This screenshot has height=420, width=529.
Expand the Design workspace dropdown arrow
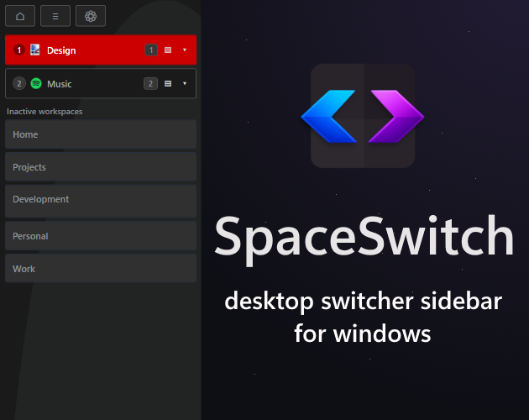coord(185,50)
